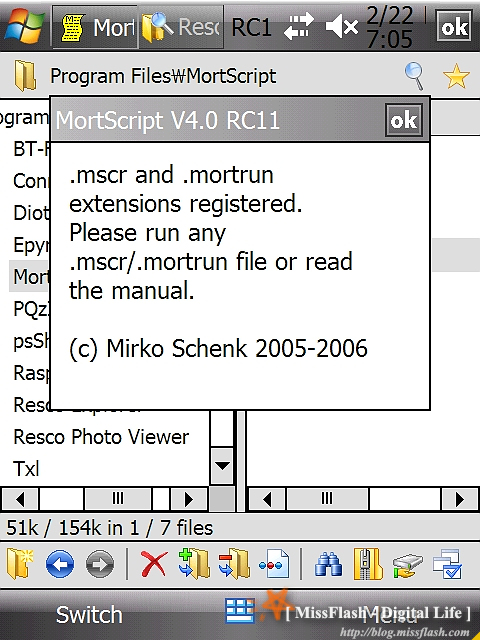Select the highlighted Mort folder entry

tap(29, 276)
